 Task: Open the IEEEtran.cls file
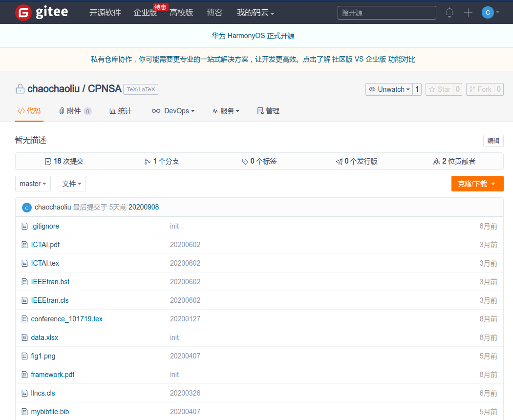pyautogui.click(x=50, y=300)
